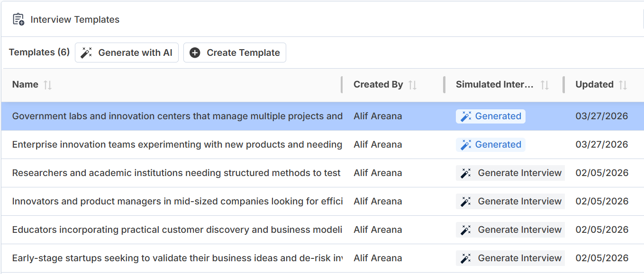Sort by Updated column arrows
Screen dimensions: 644x274
(x=623, y=85)
